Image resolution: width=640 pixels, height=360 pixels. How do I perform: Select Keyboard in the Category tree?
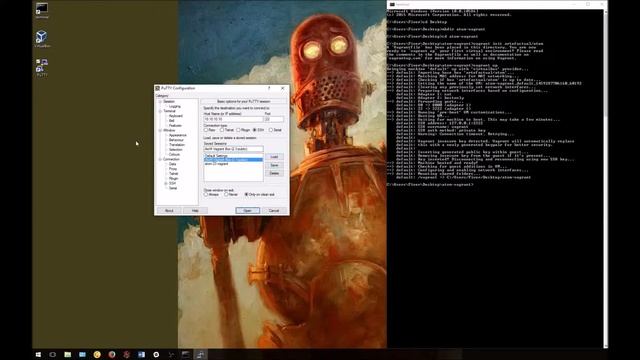click(x=176, y=116)
